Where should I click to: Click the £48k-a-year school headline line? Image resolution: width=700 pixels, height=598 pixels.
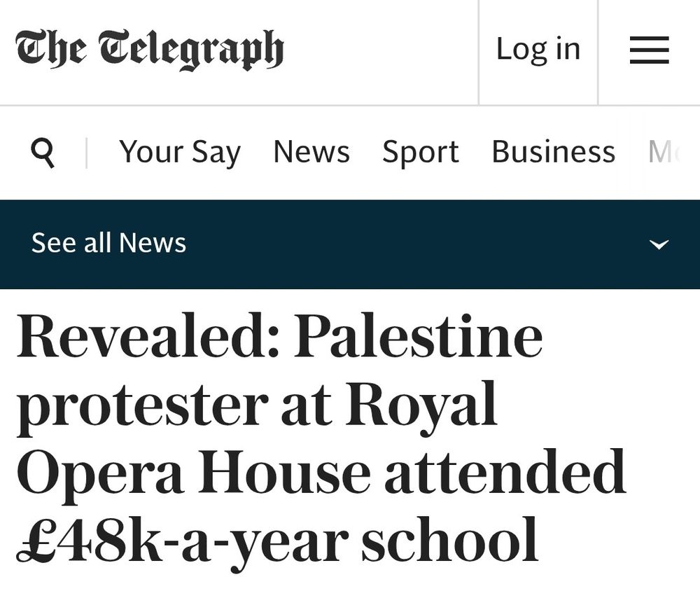pyautogui.click(x=276, y=543)
